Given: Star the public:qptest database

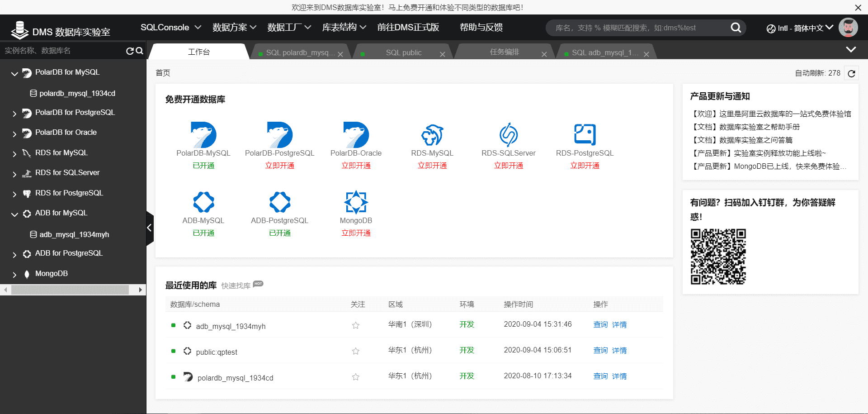Looking at the screenshot, I should point(356,351).
